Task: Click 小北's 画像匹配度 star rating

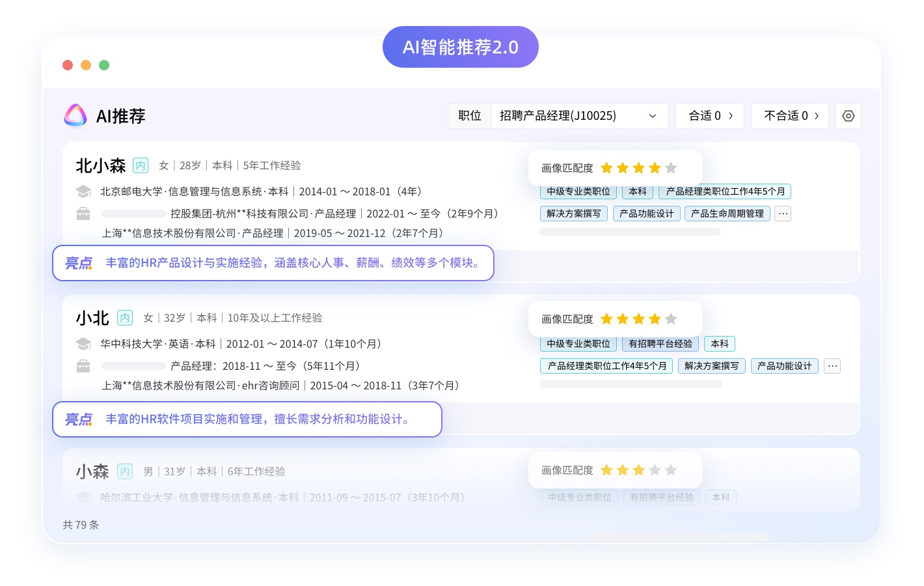Action: click(x=638, y=319)
